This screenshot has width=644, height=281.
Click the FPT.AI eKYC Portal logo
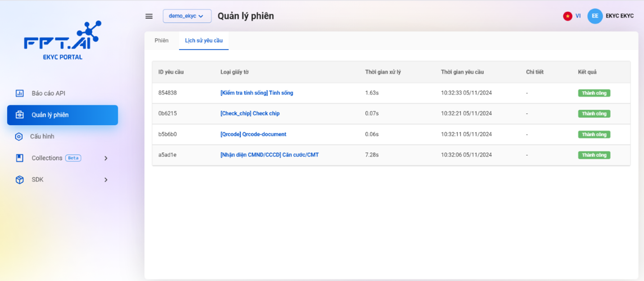coord(63,41)
